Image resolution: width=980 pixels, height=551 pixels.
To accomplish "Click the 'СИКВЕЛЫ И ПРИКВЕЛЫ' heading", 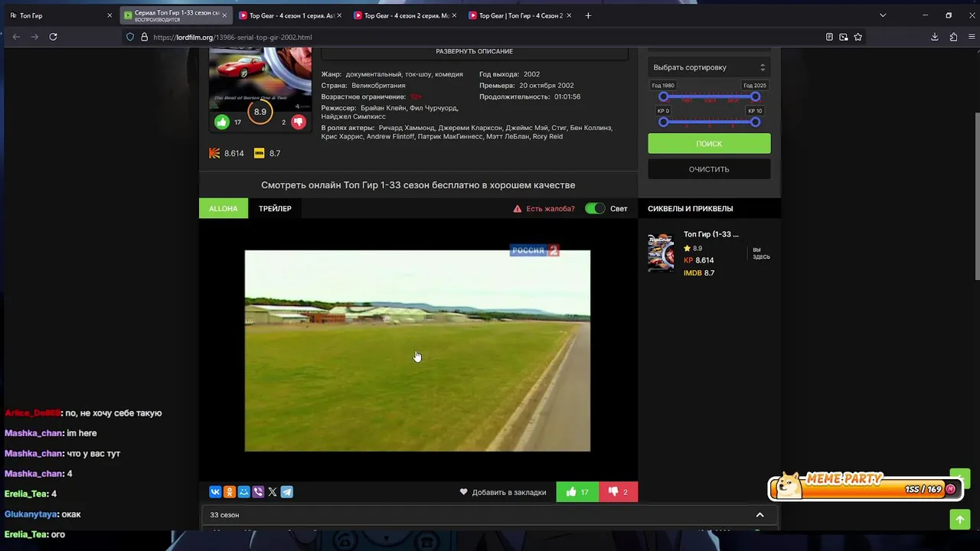I will (691, 208).
